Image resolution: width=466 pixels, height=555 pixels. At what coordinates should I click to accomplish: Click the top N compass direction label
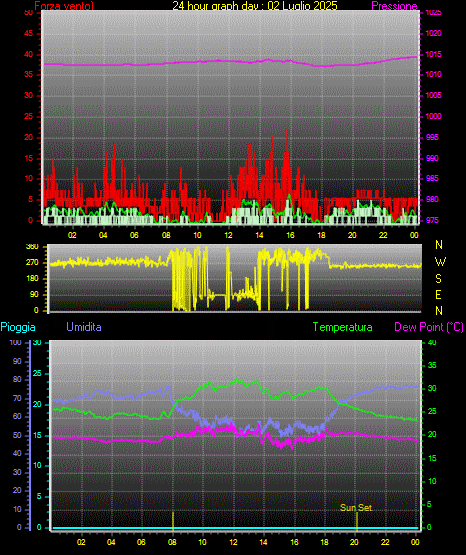(x=439, y=245)
